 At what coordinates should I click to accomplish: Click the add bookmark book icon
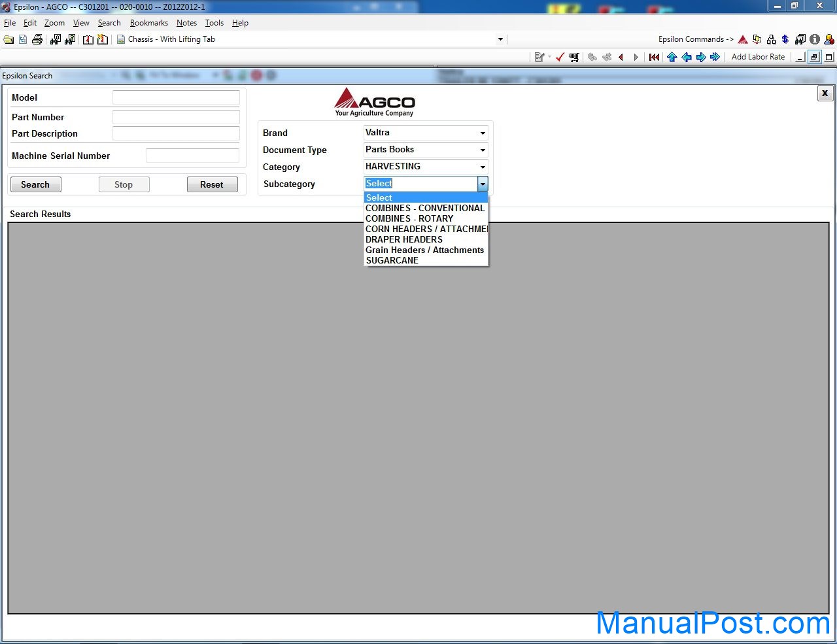[103, 39]
